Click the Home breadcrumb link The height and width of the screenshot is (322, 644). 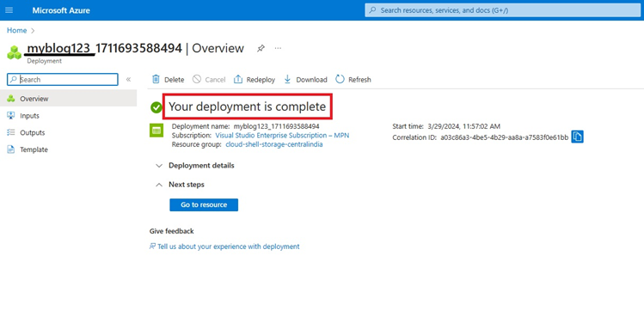[x=17, y=30]
